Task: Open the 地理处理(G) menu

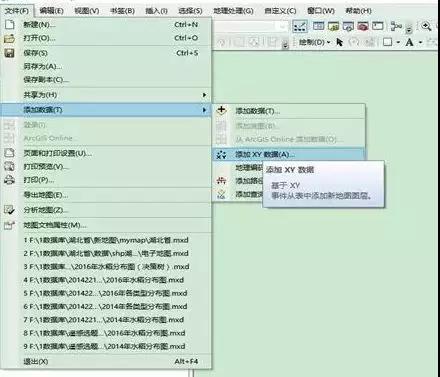Action: [233, 11]
